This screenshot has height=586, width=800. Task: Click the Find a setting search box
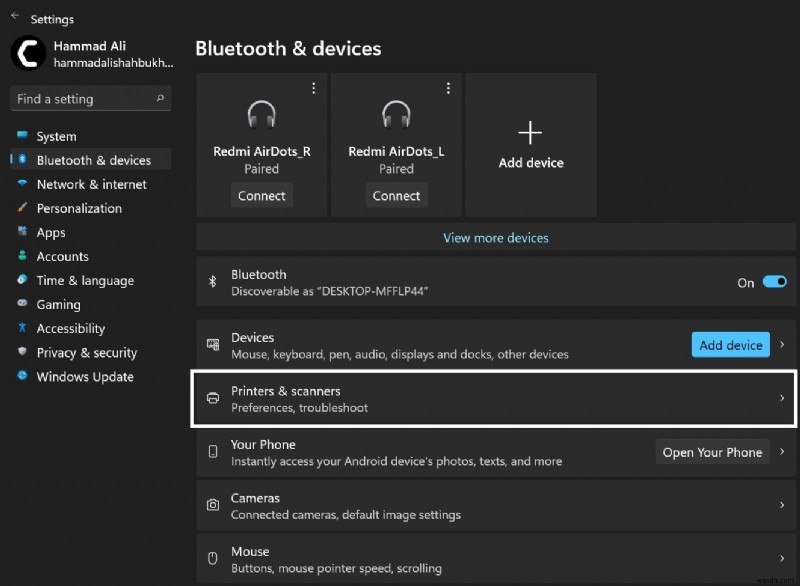90,98
